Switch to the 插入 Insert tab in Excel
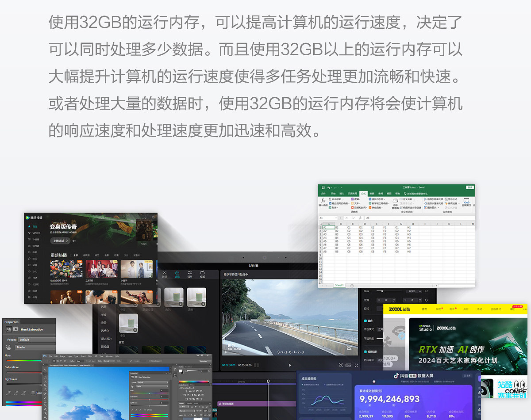The width and height of the screenshot is (531, 420). [342, 194]
